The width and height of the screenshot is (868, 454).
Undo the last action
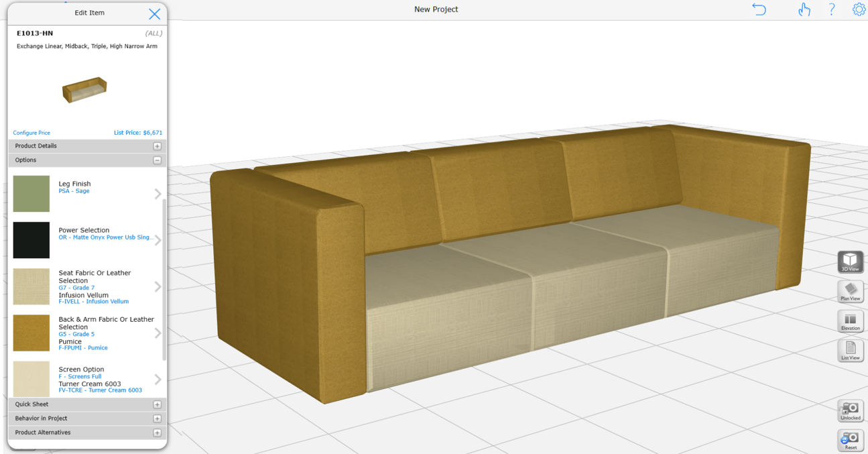pos(759,9)
